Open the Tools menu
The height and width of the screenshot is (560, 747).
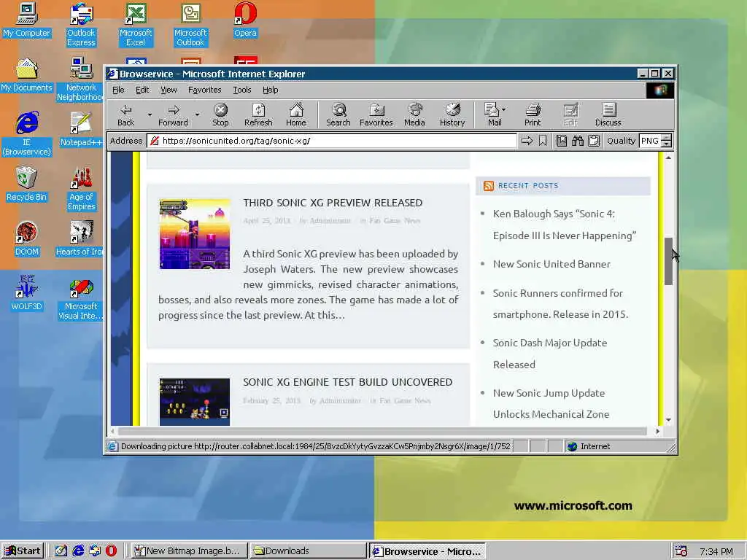click(x=241, y=90)
